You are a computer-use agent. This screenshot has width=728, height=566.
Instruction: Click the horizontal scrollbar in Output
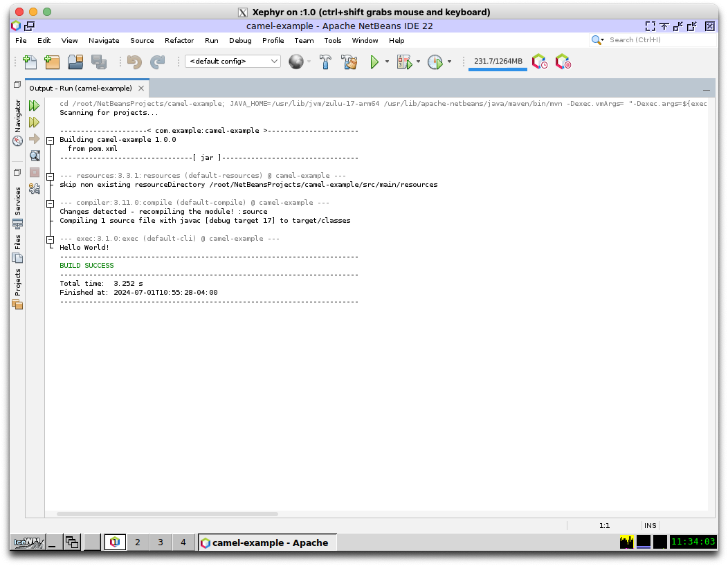pyautogui.click(x=167, y=514)
